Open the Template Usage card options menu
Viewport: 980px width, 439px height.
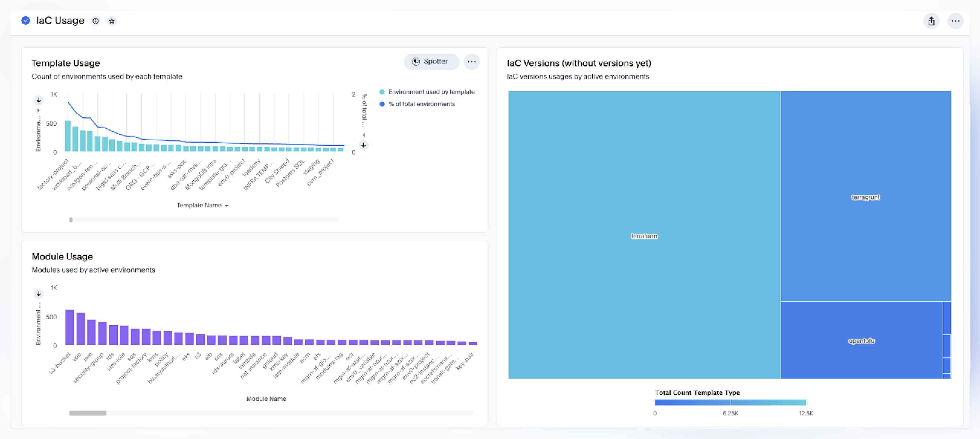click(x=471, y=62)
